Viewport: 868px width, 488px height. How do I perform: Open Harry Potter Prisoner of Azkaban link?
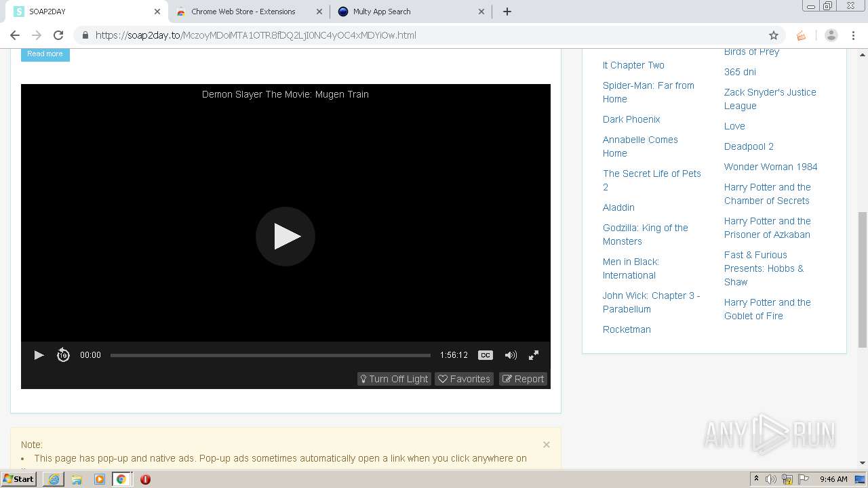(x=768, y=228)
